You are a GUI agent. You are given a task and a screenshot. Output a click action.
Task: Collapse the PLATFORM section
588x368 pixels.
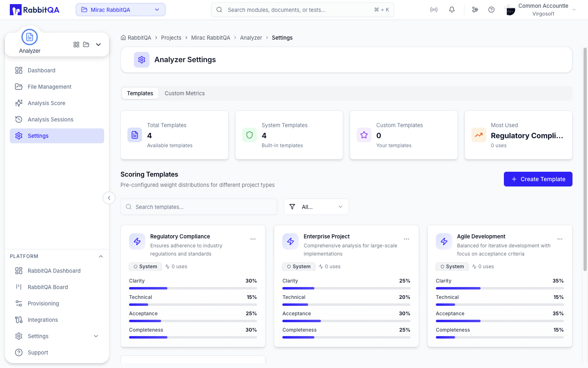(x=101, y=256)
